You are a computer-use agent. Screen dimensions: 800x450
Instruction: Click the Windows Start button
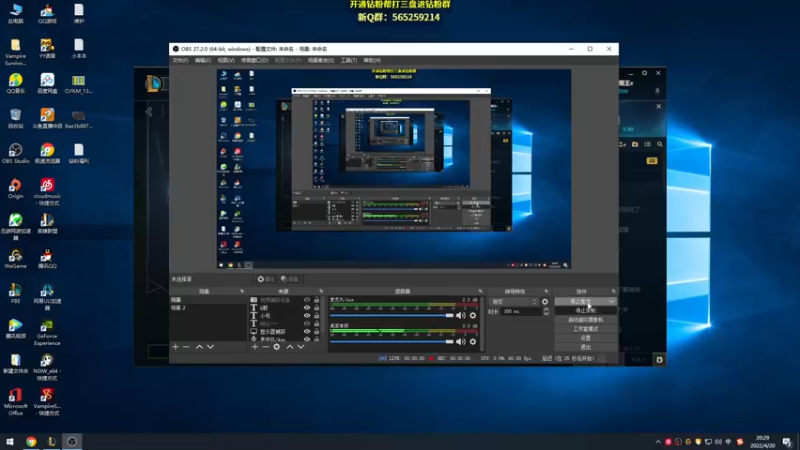(10, 441)
